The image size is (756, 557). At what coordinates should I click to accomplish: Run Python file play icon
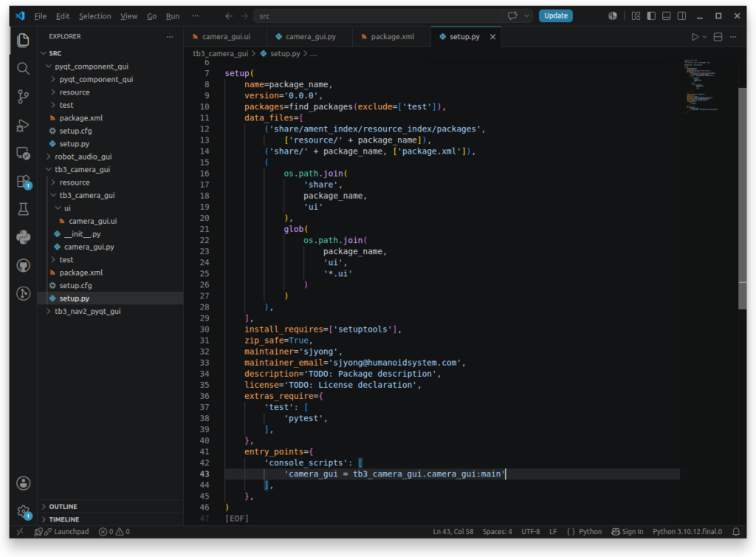(695, 37)
